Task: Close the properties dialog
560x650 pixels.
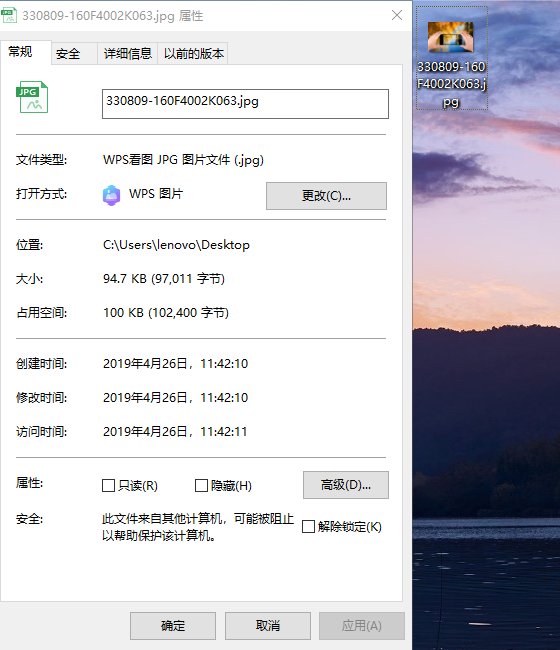Action: coord(397,15)
